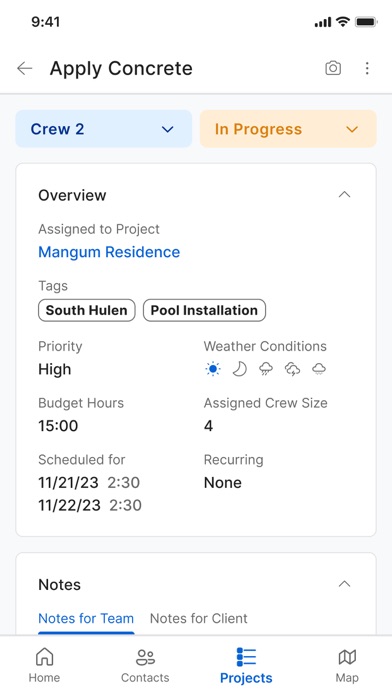Open Contacts in bottom navigation

145,665
